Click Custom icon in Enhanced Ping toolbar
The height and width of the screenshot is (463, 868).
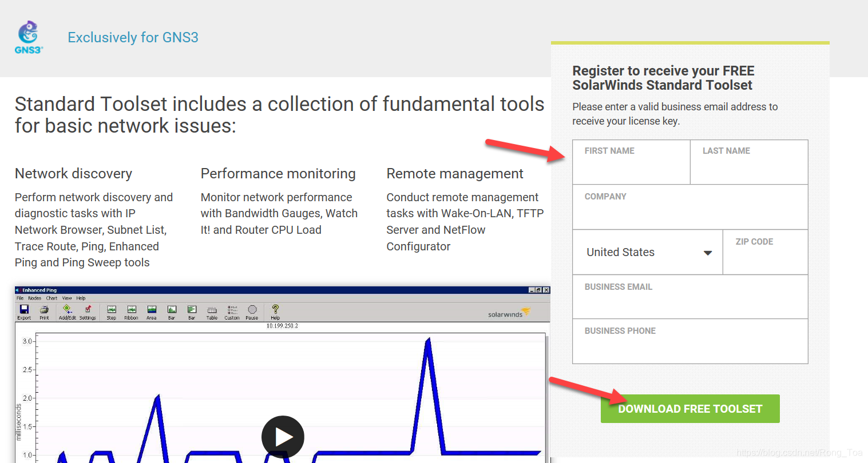coord(232,312)
